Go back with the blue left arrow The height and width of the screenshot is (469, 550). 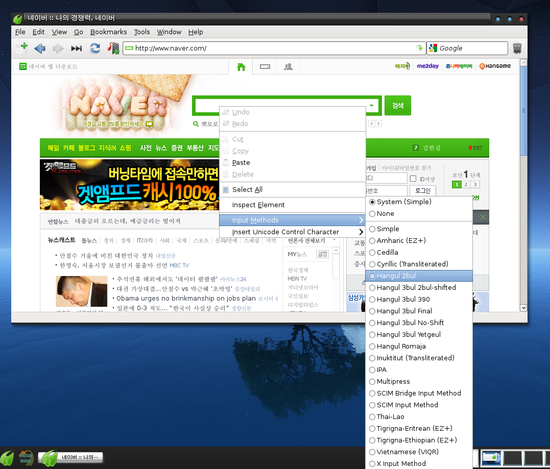40,48
